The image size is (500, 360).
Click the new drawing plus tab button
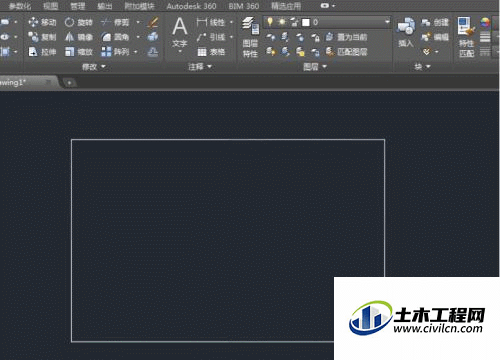(x=69, y=83)
